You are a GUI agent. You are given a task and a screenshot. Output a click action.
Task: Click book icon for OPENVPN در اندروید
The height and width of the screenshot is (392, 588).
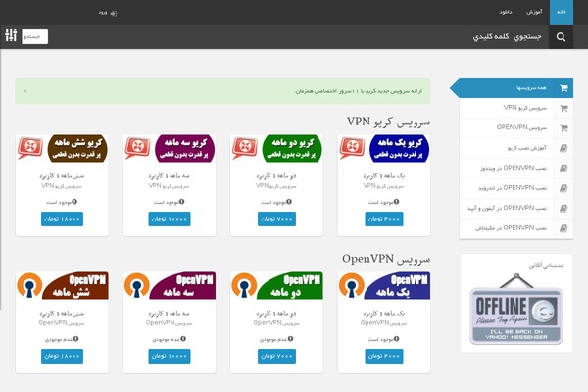563,188
